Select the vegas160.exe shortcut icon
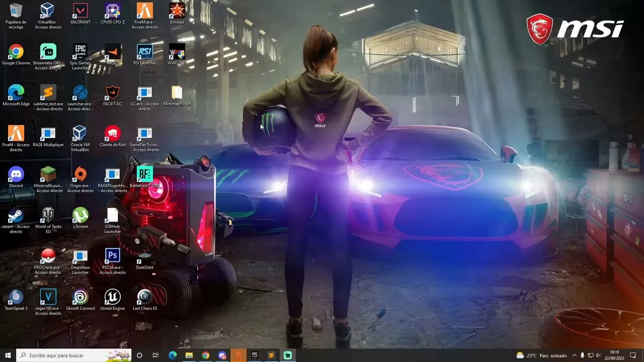This screenshot has height=362, width=644. pyautogui.click(x=48, y=302)
